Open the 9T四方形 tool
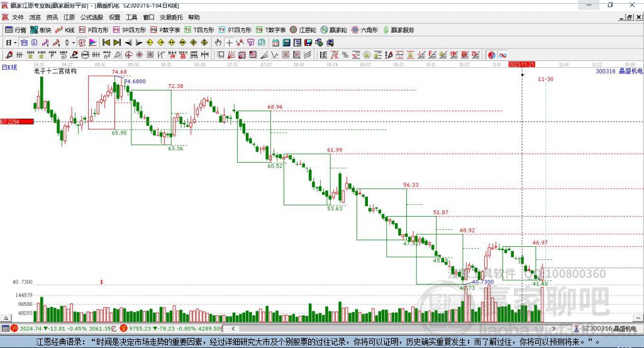 235,30
